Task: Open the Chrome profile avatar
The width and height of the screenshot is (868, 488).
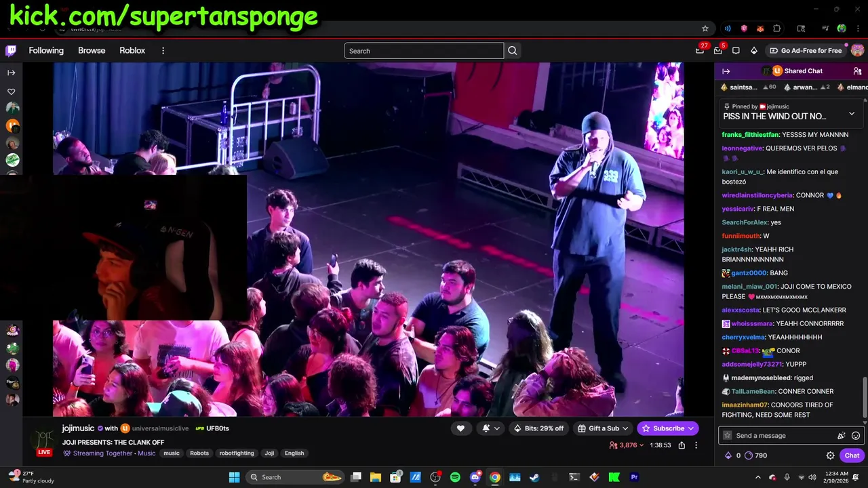Action: tap(842, 28)
